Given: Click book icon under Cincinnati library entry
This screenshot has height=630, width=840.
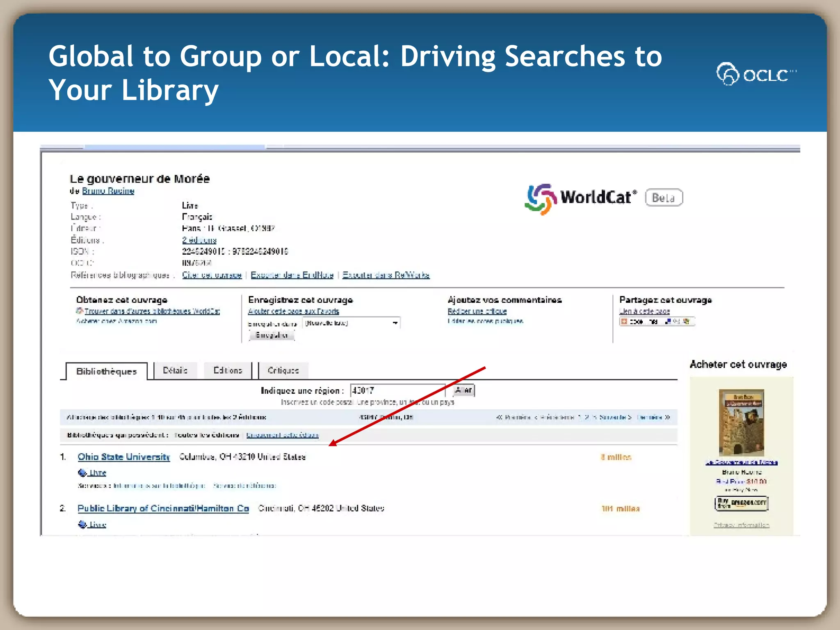Looking at the screenshot, I should 82,524.
